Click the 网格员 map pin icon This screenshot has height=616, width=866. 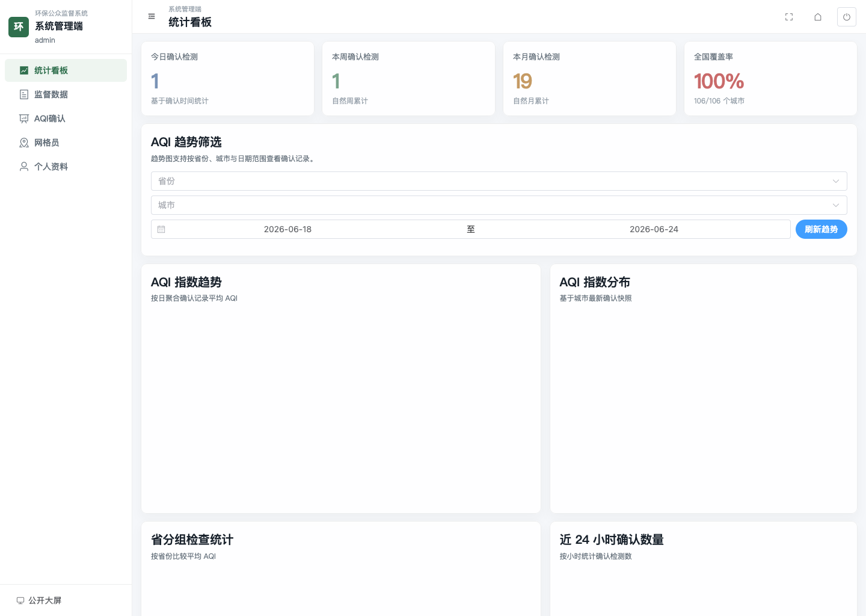coord(24,143)
